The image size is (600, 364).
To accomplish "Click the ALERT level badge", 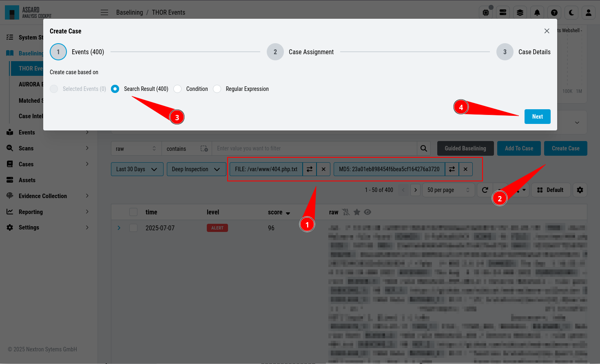I will coord(217,228).
